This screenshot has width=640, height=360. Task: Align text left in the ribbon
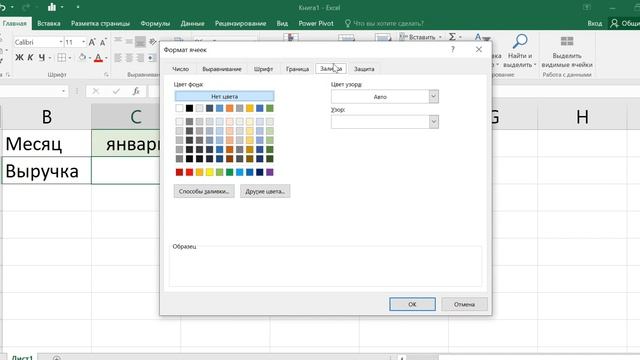[118, 58]
